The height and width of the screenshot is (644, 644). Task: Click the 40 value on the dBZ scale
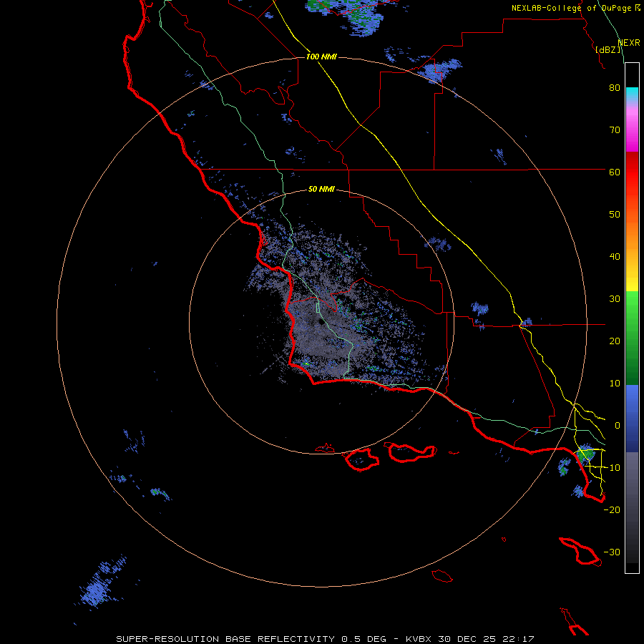click(x=615, y=257)
